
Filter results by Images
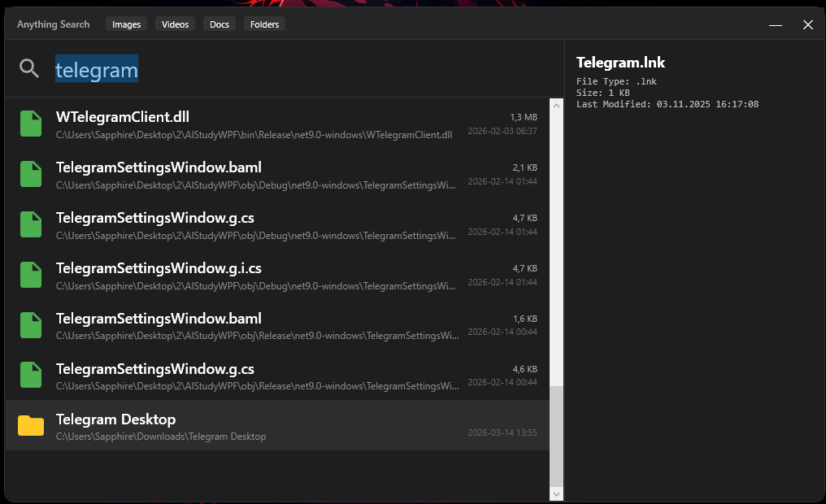[126, 24]
